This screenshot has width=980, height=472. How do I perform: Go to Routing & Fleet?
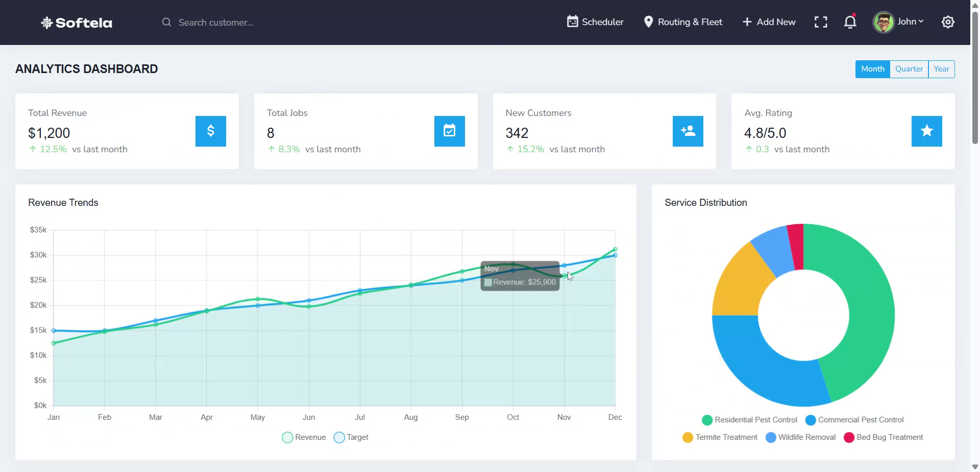point(683,22)
